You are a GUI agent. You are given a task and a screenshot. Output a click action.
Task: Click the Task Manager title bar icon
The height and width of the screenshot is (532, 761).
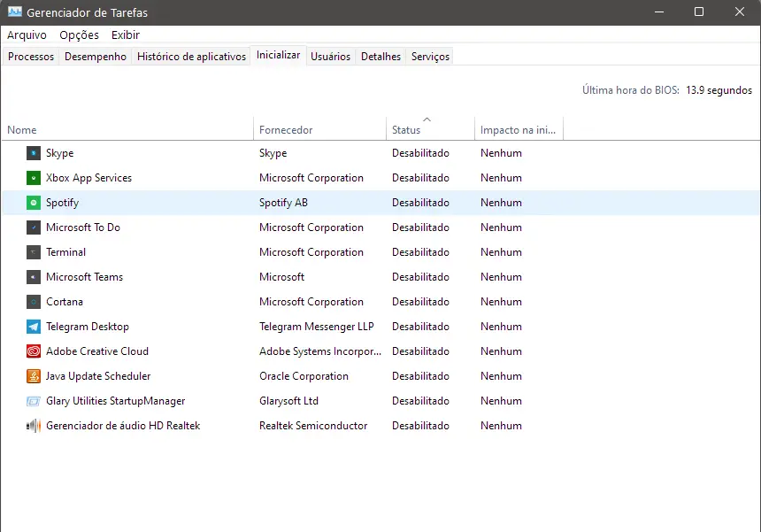pos(14,12)
